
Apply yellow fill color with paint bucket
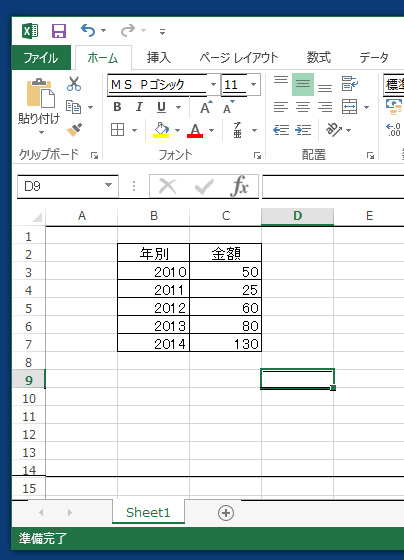161,130
